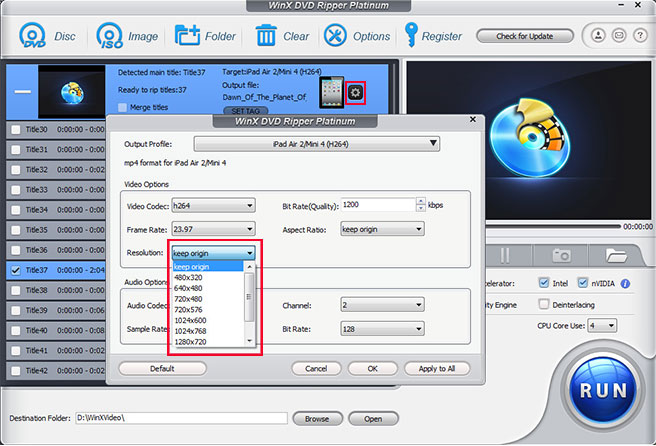The width and height of the screenshot is (656, 446).
Task: Start ripping with the RUN button
Action: coord(602,390)
